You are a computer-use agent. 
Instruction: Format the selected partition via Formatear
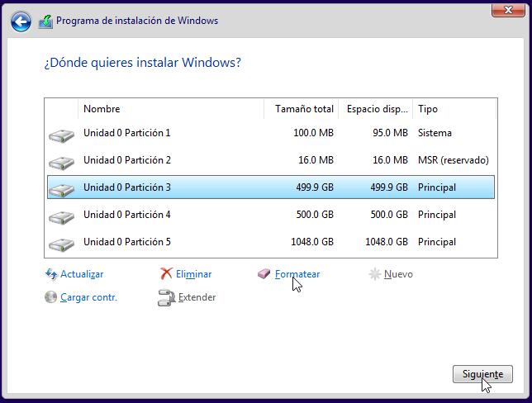coord(297,274)
